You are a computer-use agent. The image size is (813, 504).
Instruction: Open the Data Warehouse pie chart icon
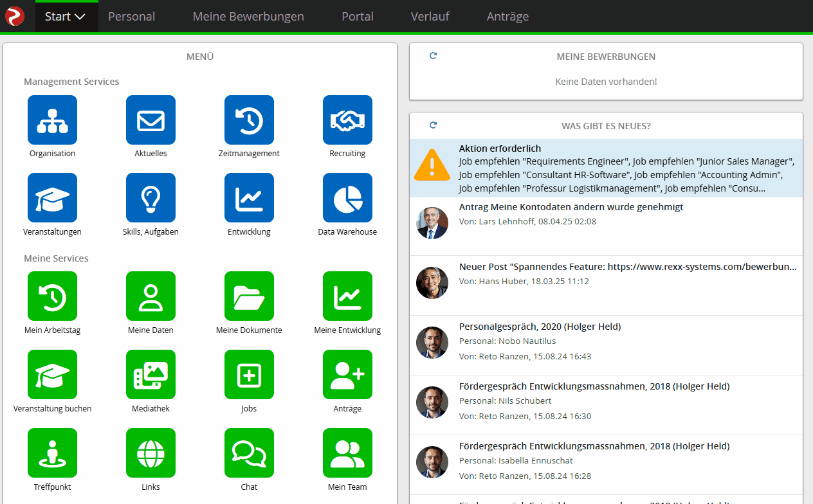pyautogui.click(x=347, y=198)
